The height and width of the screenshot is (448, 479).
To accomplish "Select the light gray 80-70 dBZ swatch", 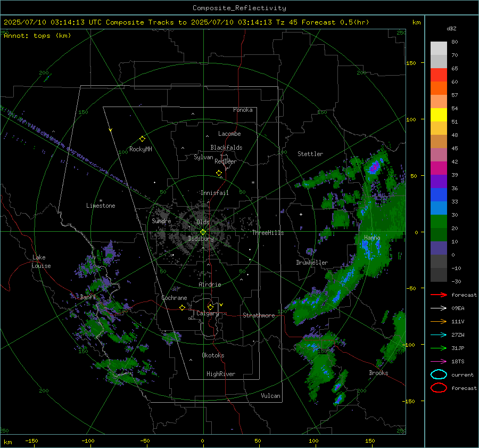I will point(439,48).
